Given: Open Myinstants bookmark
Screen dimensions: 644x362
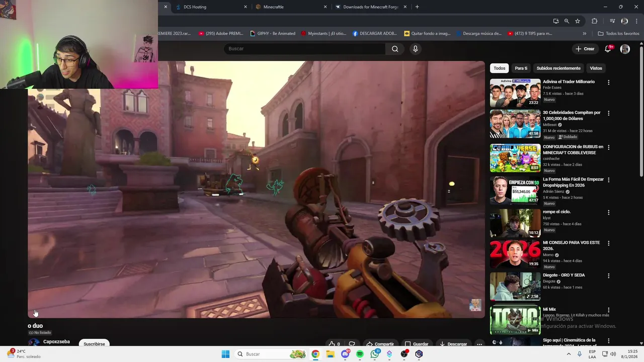Looking at the screenshot, I should click(x=324, y=34).
